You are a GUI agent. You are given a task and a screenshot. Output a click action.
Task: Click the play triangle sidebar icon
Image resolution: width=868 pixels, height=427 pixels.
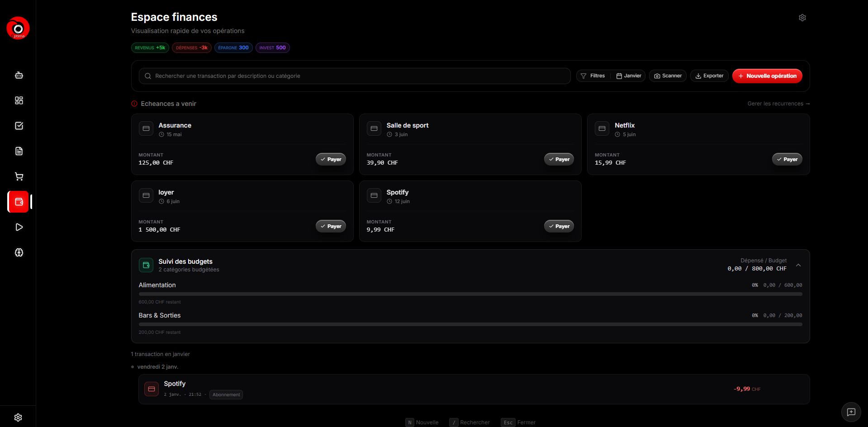coord(19,227)
